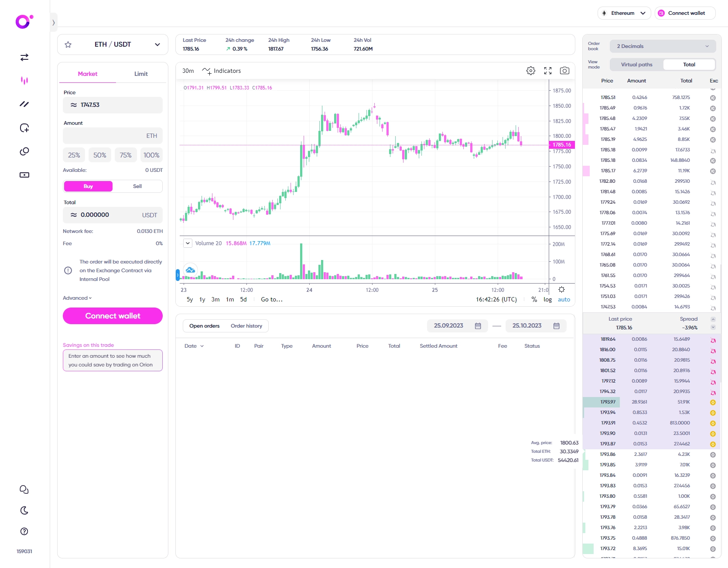Select the Sell side
This screenshot has height=568, width=728.
137,186
